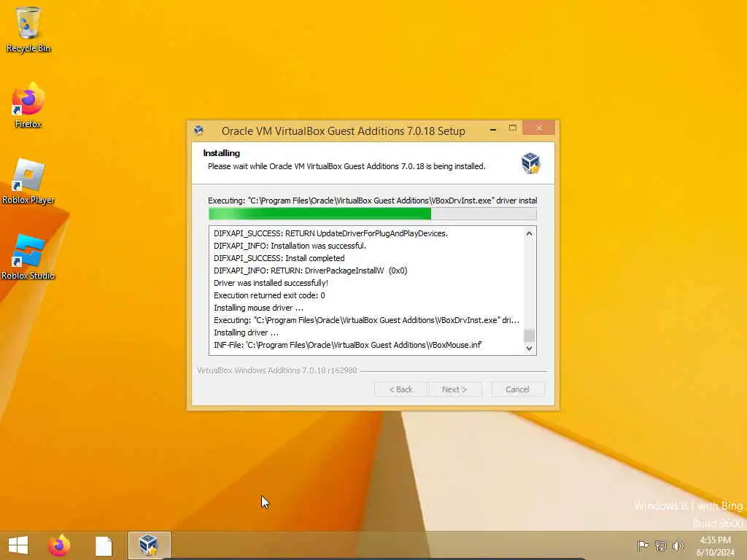Click the log scrollbar down arrow
The width and height of the screenshot is (747, 560).
point(529,348)
